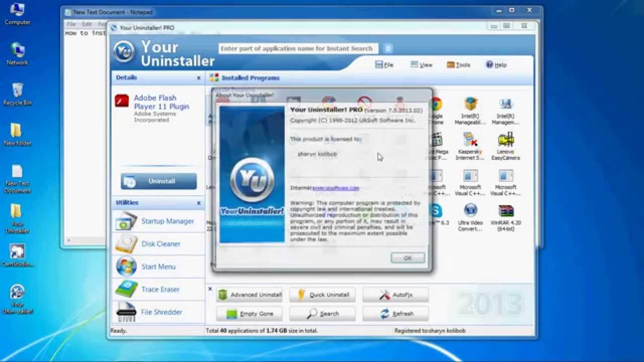The image size is (644, 362).
Task: Switch to the Installed Programs tab
Action: click(x=251, y=78)
